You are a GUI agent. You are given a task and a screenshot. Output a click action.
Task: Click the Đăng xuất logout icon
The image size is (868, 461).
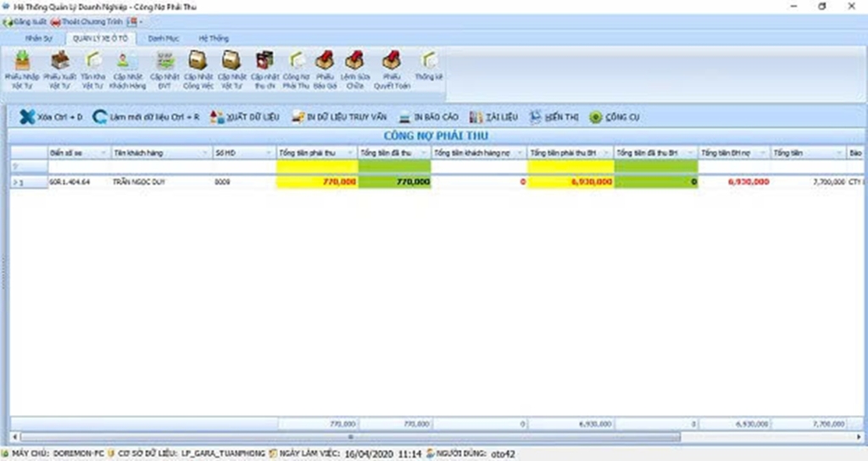7,22
